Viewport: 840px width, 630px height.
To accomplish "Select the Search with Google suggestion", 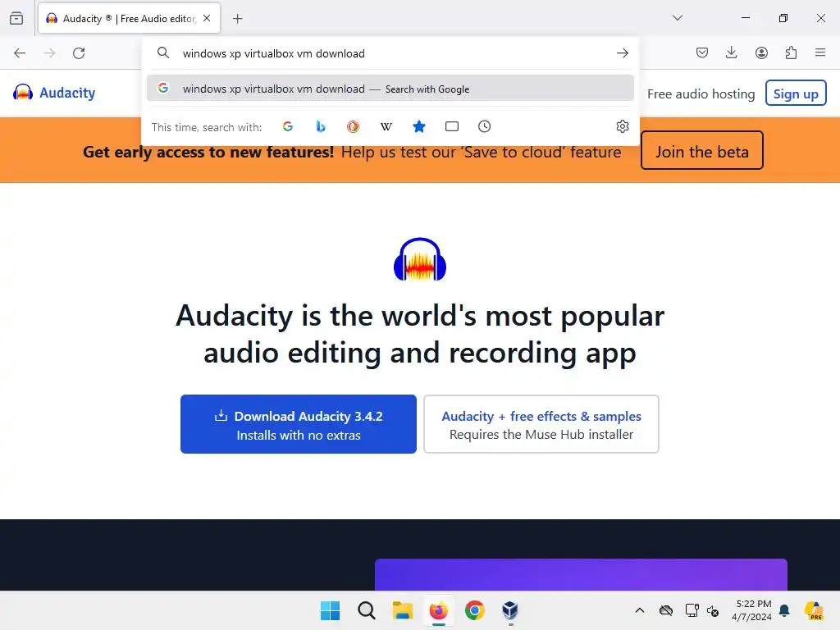I will pyautogui.click(x=390, y=89).
